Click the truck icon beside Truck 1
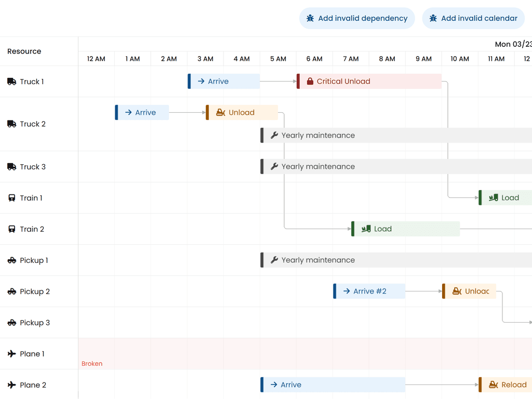The height and width of the screenshot is (399, 532). tap(11, 82)
